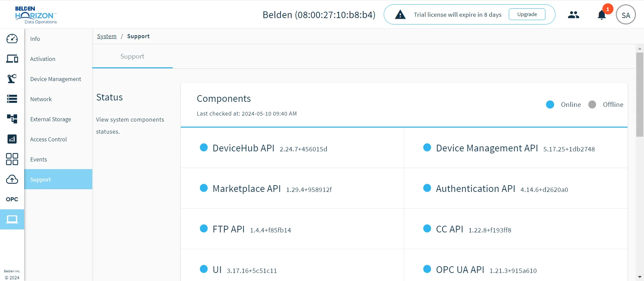
Task: Click the cloud upload icon in sidebar
Action: (x=12, y=179)
